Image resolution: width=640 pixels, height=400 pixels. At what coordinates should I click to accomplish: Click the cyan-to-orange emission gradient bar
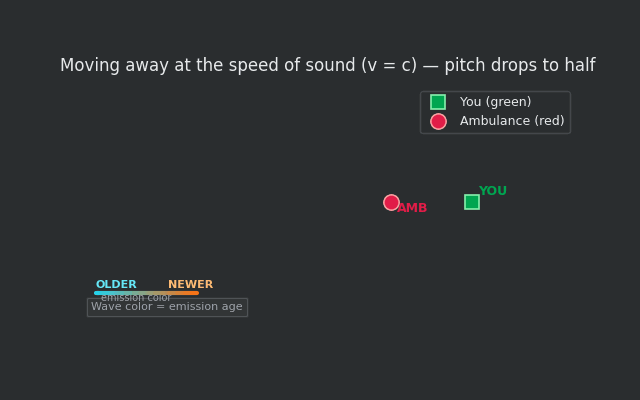pos(147,293)
